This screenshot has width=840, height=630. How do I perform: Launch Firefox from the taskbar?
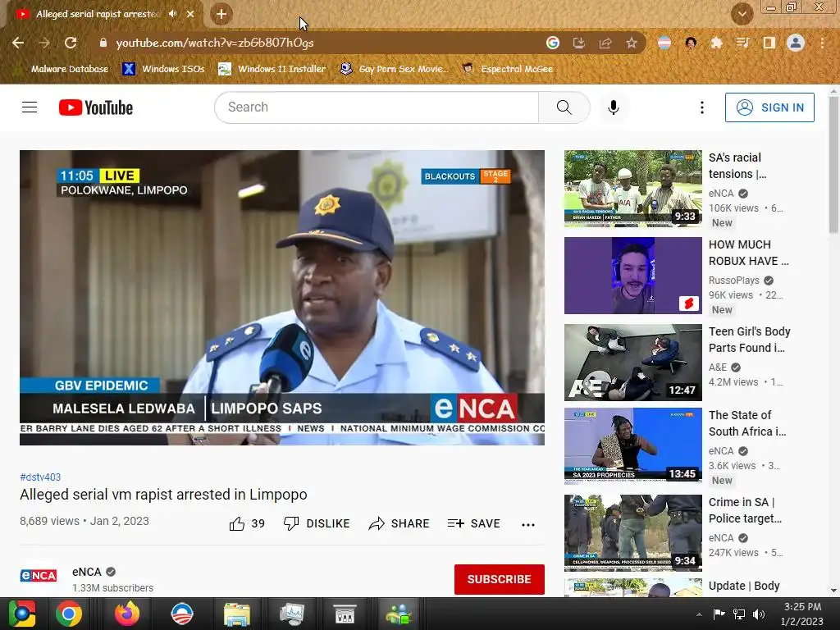(127, 614)
